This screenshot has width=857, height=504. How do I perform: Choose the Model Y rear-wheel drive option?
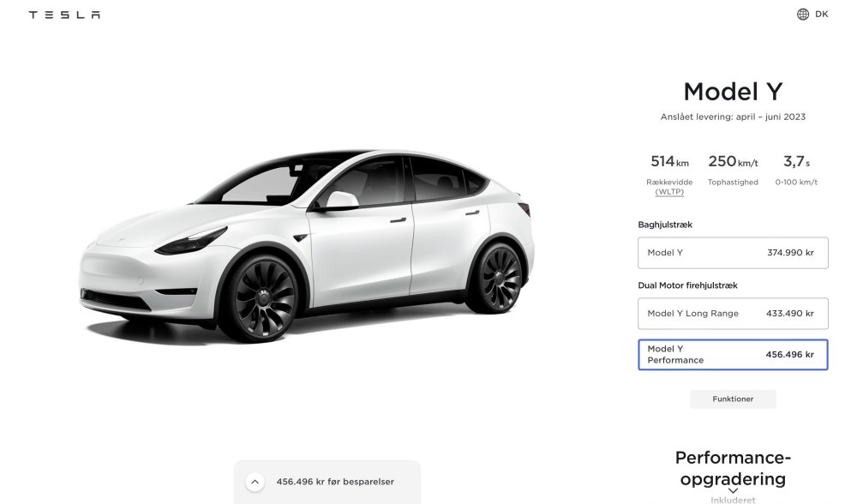[733, 253]
